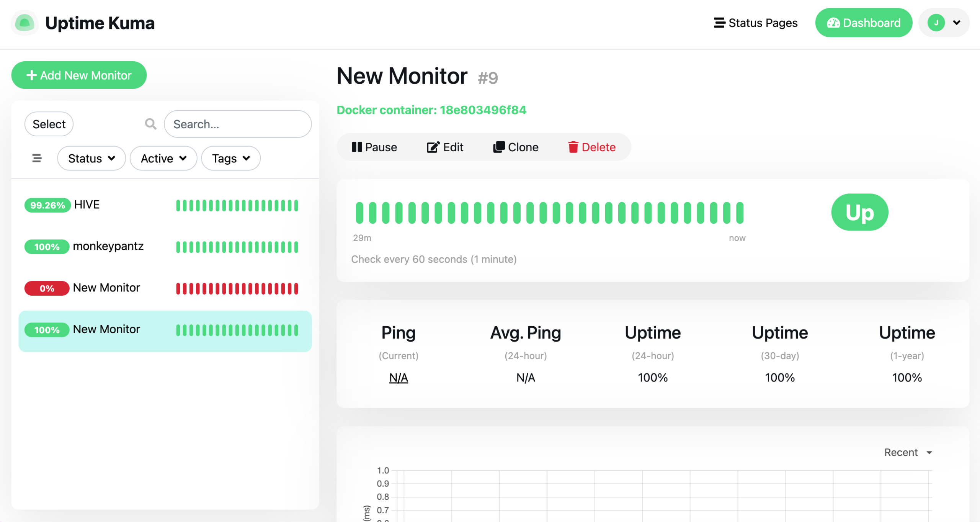Toggle Select mode in the monitor list
The width and height of the screenshot is (980, 522).
click(49, 124)
